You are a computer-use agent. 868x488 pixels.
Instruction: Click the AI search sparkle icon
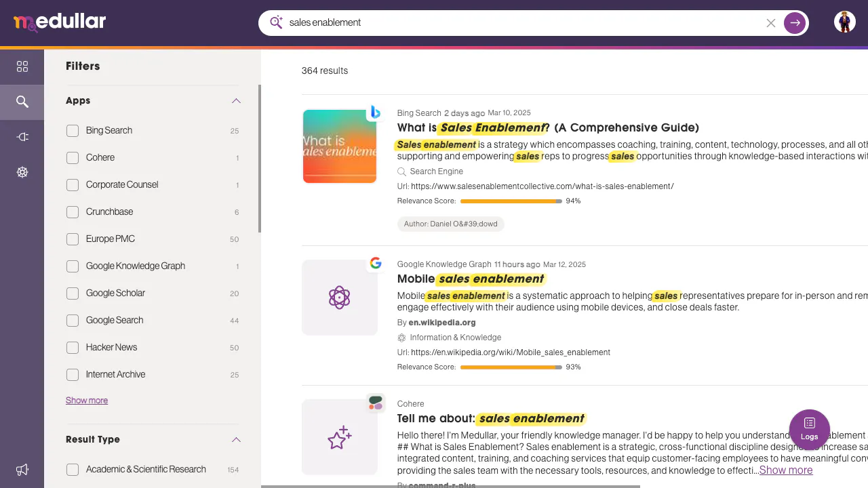pos(276,22)
